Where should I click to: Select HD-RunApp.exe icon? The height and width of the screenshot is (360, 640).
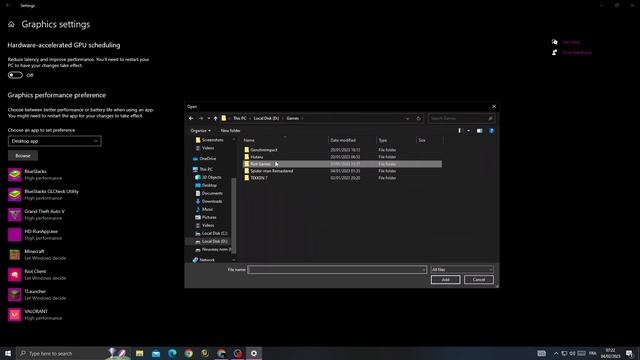[15, 235]
